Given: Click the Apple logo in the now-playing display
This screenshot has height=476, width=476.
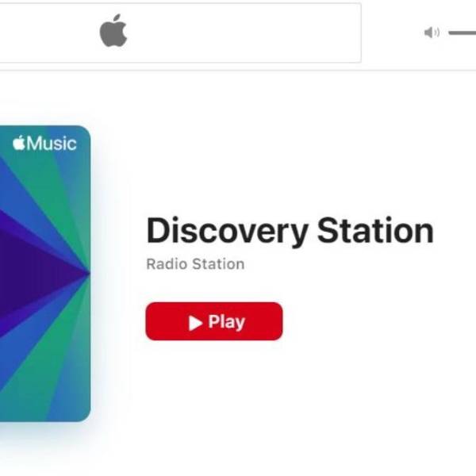Looking at the screenshot, I should point(113,30).
